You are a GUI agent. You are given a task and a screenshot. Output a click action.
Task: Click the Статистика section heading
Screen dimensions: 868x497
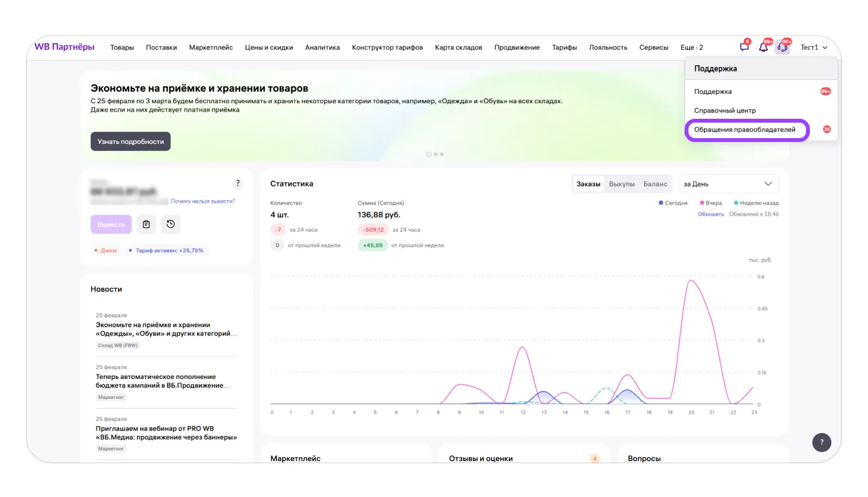292,184
